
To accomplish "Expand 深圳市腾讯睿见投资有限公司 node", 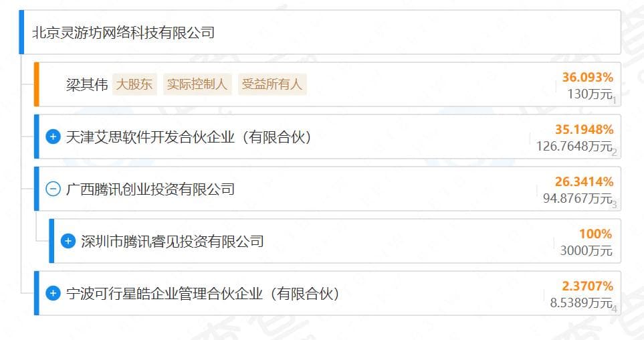I will [68, 241].
